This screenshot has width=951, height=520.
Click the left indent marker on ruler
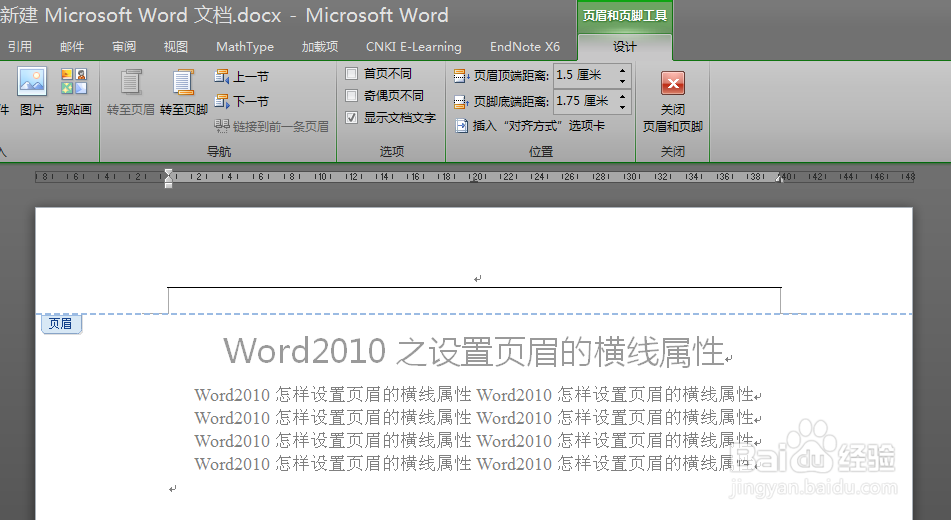click(169, 178)
